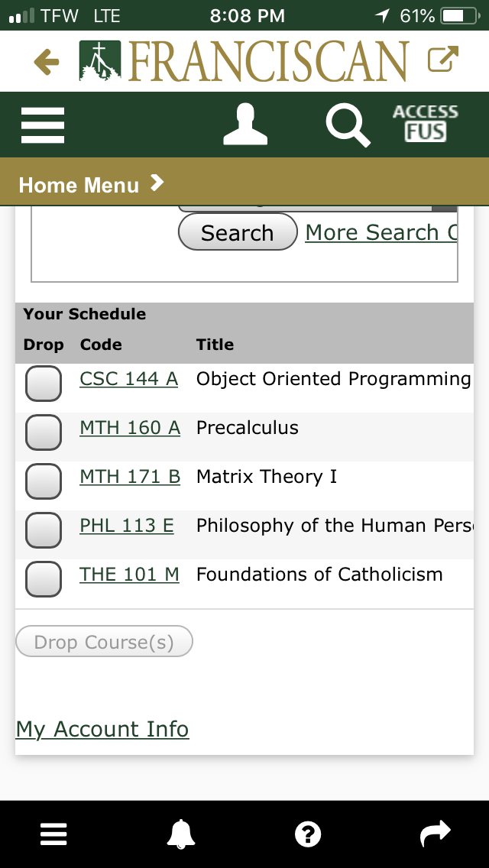Screen dimensions: 489x868
Task: Tap the notification bell in bottom bar
Action: [181, 834]
